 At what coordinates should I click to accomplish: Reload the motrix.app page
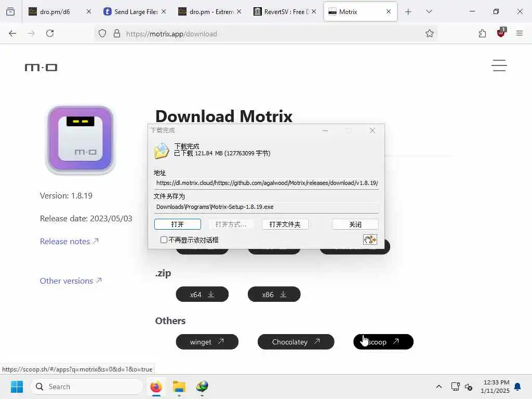pos(50,33)
